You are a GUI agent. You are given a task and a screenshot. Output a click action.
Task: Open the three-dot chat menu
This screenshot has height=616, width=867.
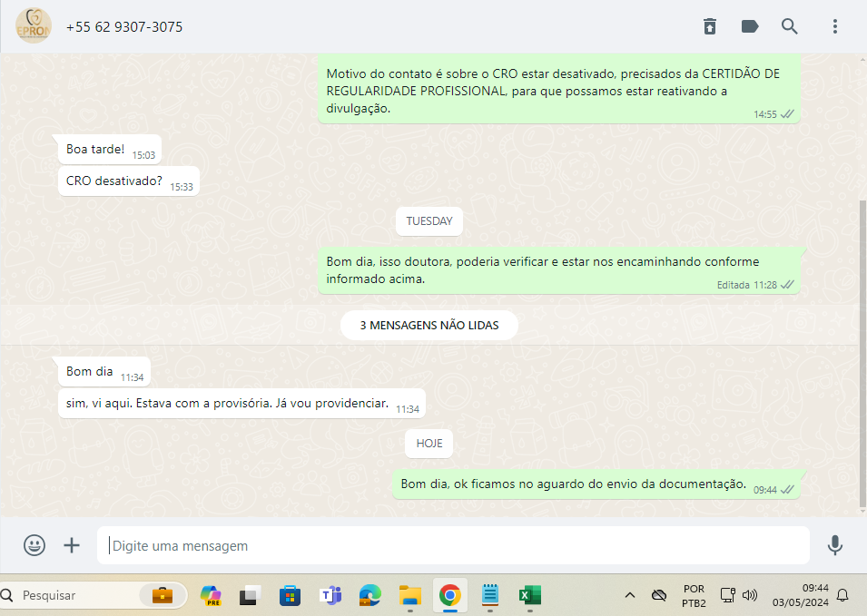coord(835,26)
